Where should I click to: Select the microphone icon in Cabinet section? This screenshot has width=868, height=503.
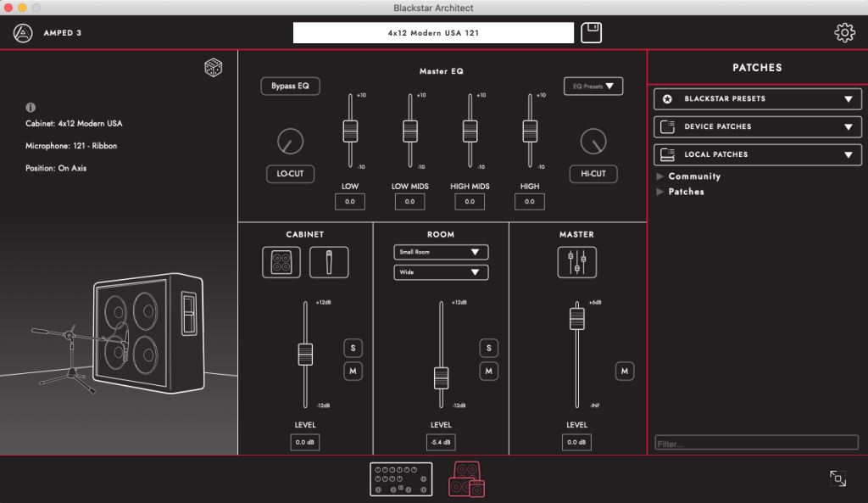328,262
